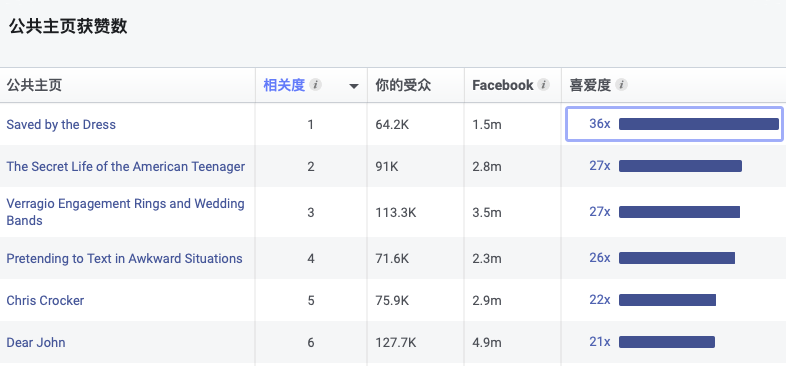This screenshot has width=786, height=366.
Task: Select the 公共主页 column header
Action: pos(34,85)
